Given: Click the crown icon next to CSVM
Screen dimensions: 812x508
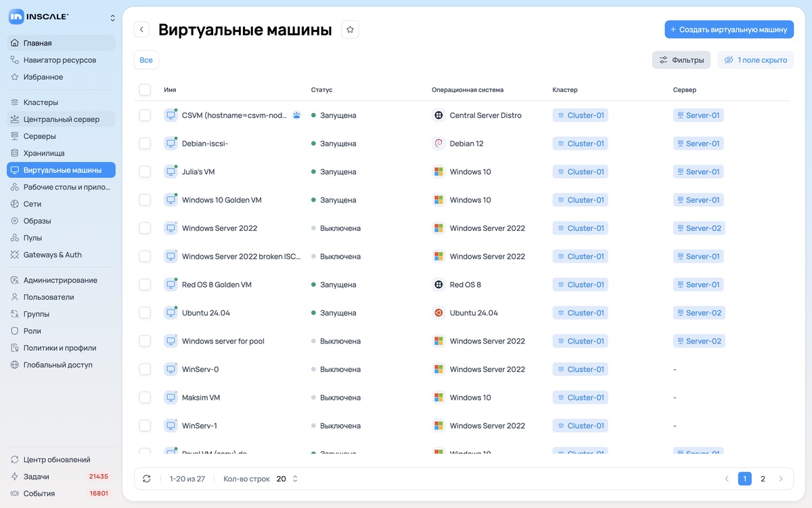Looking at the screenshot, I should pyautogui.click(x=296, y=115).
